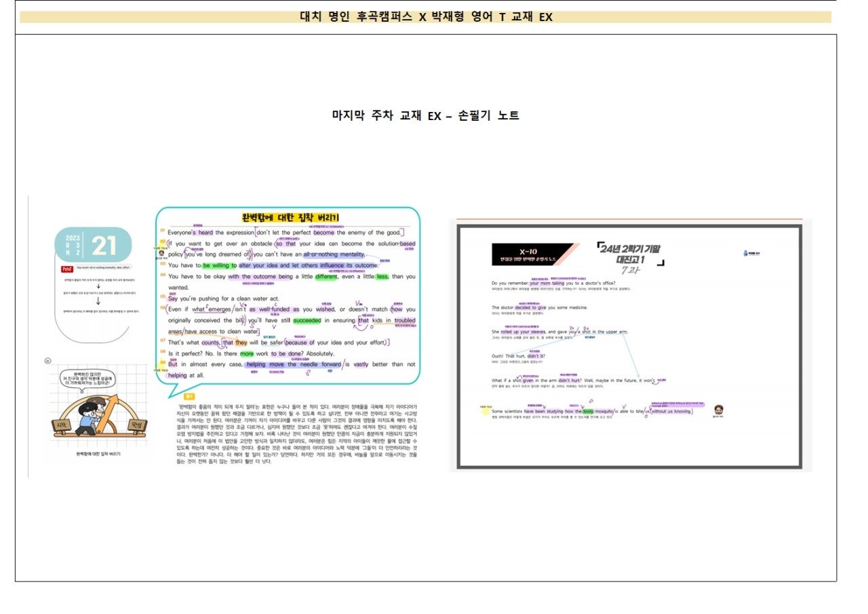Click the blue logo in right page header
Viewport: 868px width, 614px height.
coord(747,253)
